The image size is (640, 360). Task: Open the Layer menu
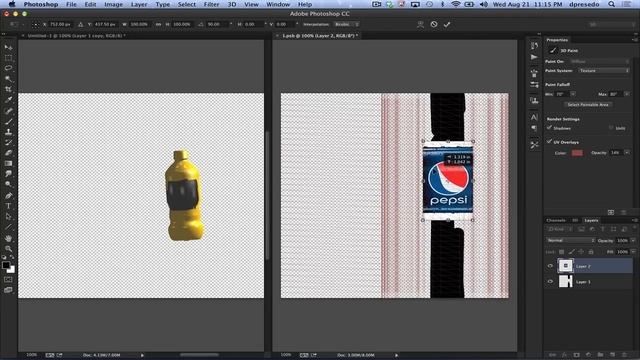[x=139, y=4]
